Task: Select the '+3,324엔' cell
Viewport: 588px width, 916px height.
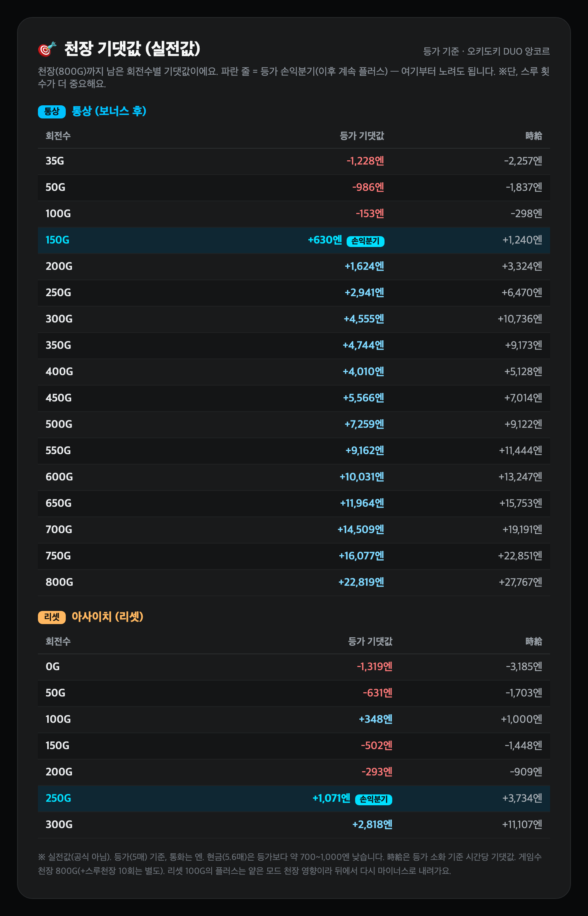Action: (x=522, y=266)
